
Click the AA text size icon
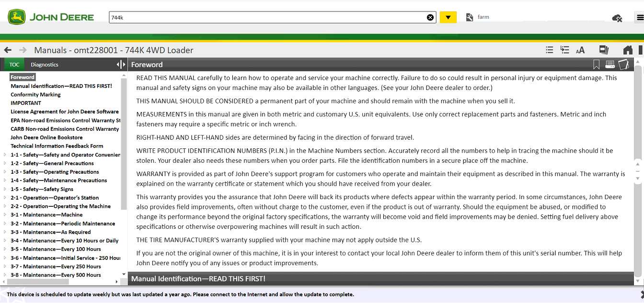[x=580, y=50]
